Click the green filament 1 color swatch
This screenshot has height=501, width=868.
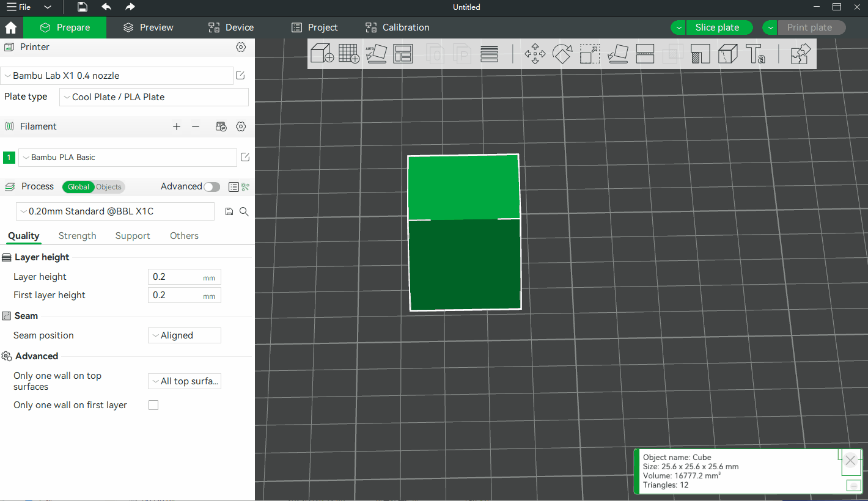click(9, 158)
